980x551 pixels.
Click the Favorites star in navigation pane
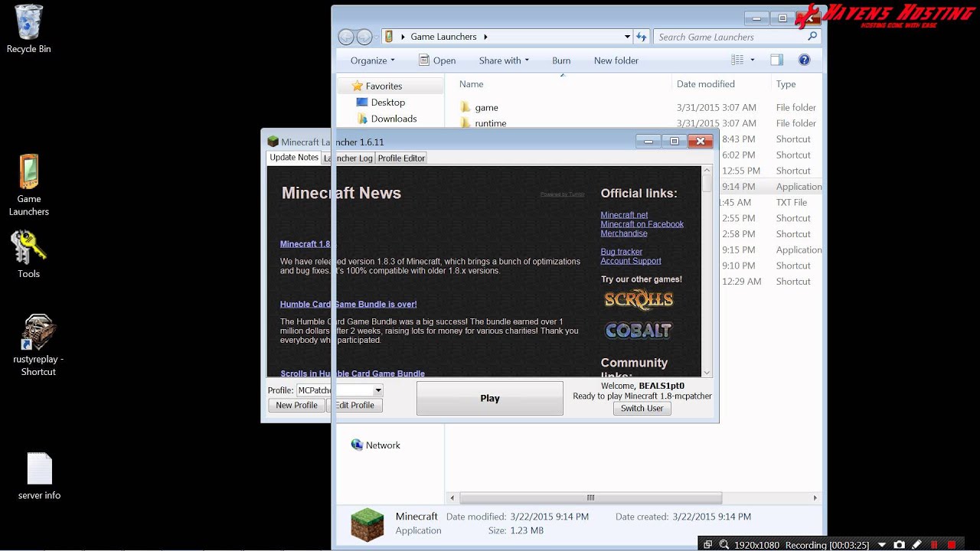(356, 86)
